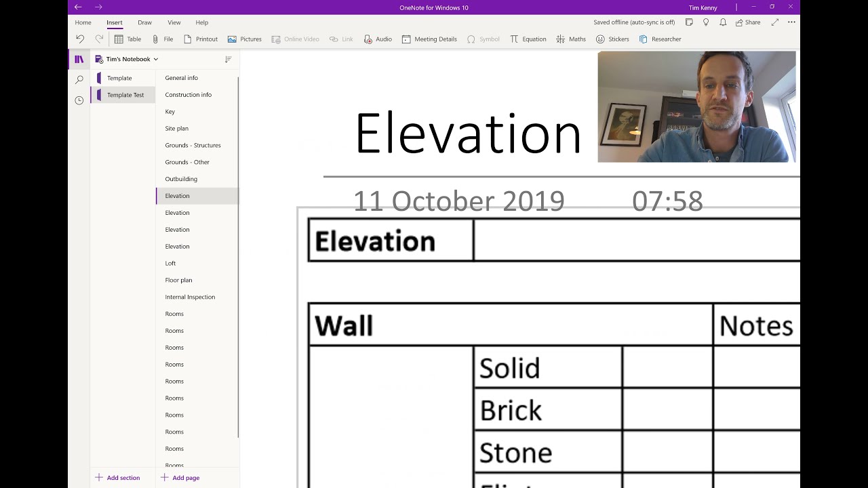Open the Search magnifier in sidebar
The height and width of the screenshot is (488, 868).
coord(79,80)
